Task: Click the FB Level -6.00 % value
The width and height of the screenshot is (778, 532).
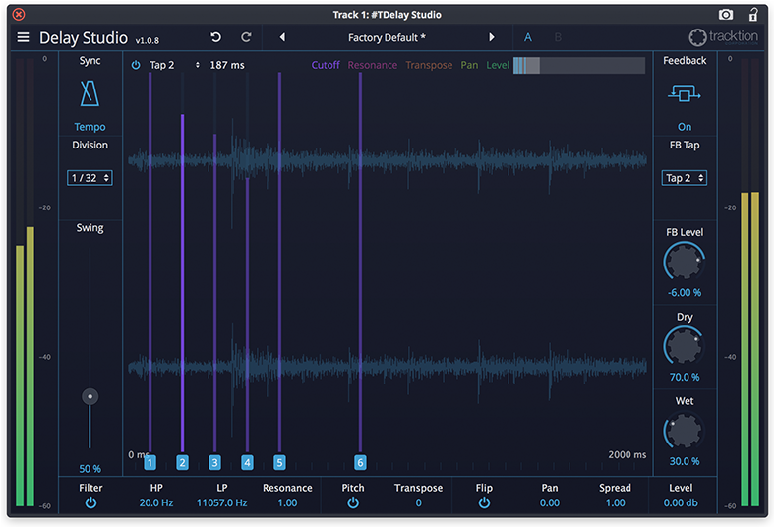Action: point(685,293)
